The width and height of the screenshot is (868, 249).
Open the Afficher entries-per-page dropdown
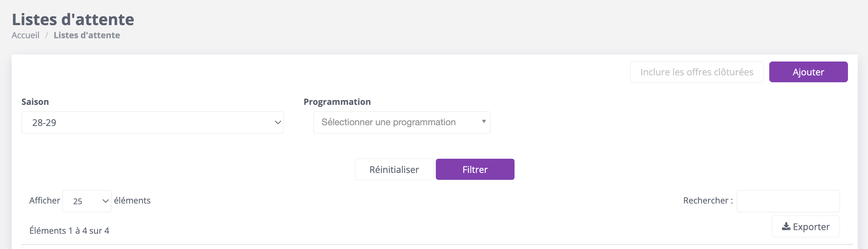[x=87, y=201]
